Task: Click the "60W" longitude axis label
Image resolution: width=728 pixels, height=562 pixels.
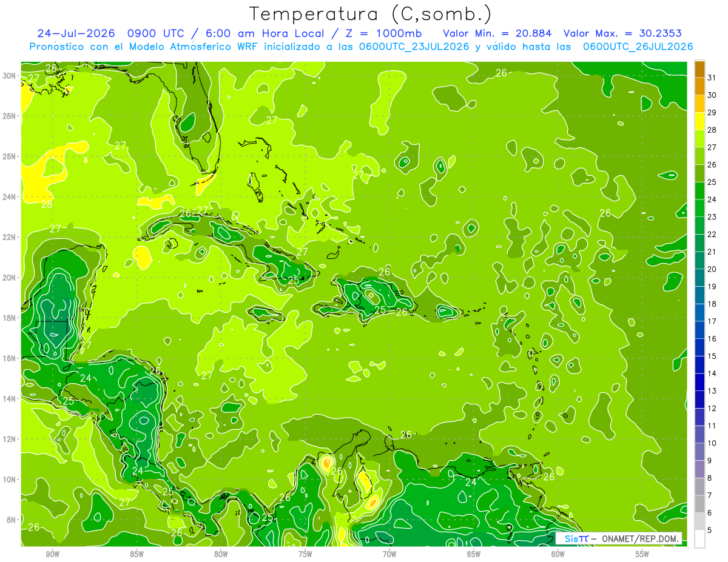Action: point(558,554)
